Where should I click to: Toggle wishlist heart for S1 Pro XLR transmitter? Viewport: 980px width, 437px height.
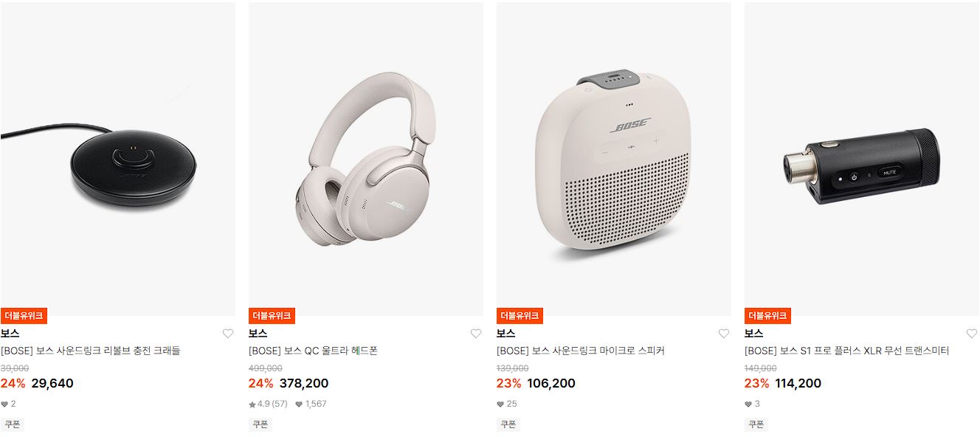pos(972,334)
